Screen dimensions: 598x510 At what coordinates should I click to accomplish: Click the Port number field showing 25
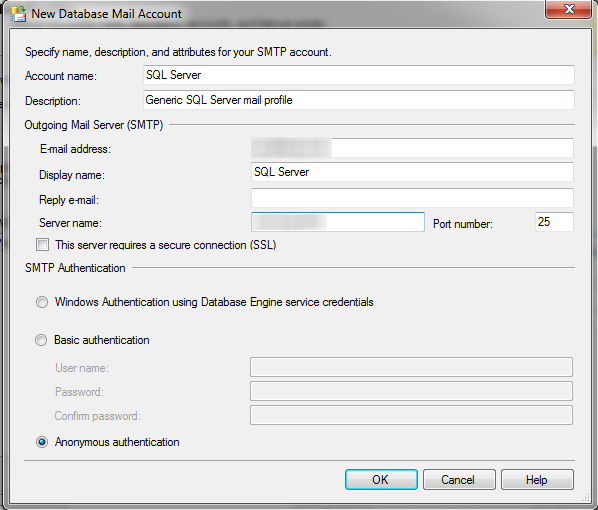click(554, 222)
